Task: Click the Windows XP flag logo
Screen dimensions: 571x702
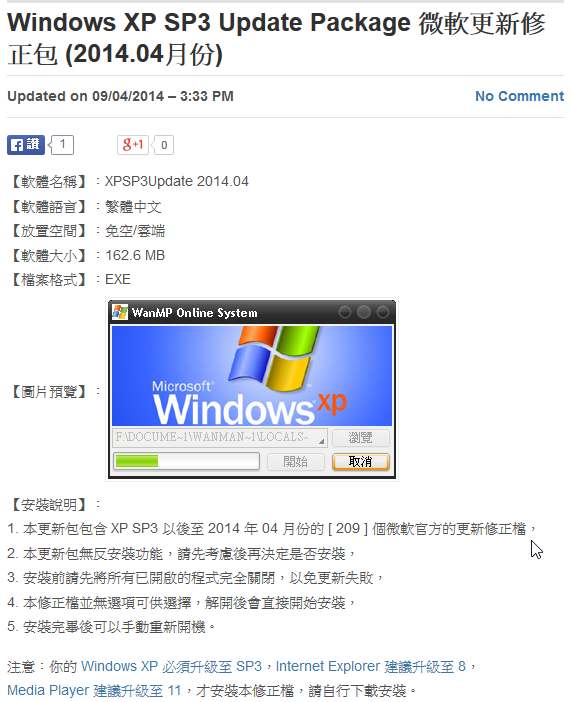Action: click(273, 357)
